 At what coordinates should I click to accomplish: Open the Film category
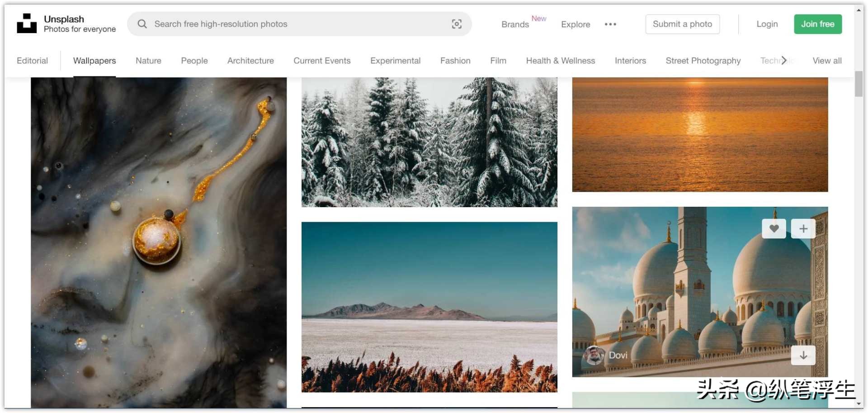coord(498,61)
